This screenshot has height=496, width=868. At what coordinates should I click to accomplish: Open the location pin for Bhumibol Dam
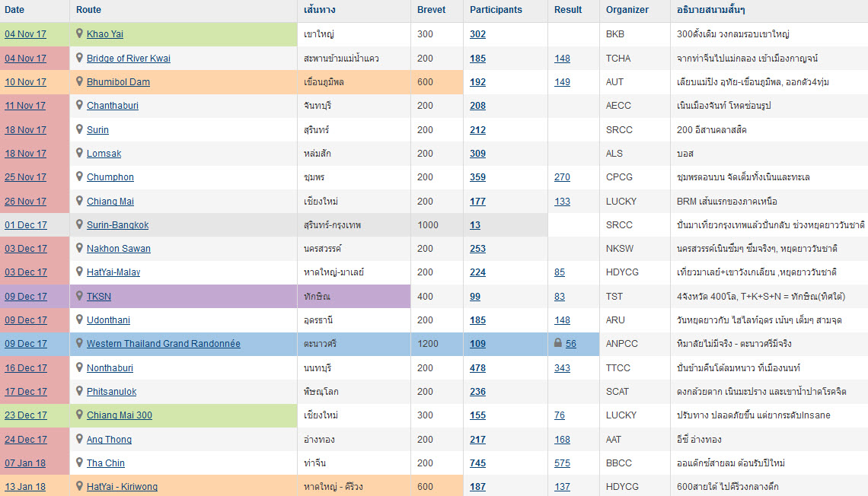pyautogui.click(x=79, y=81)
